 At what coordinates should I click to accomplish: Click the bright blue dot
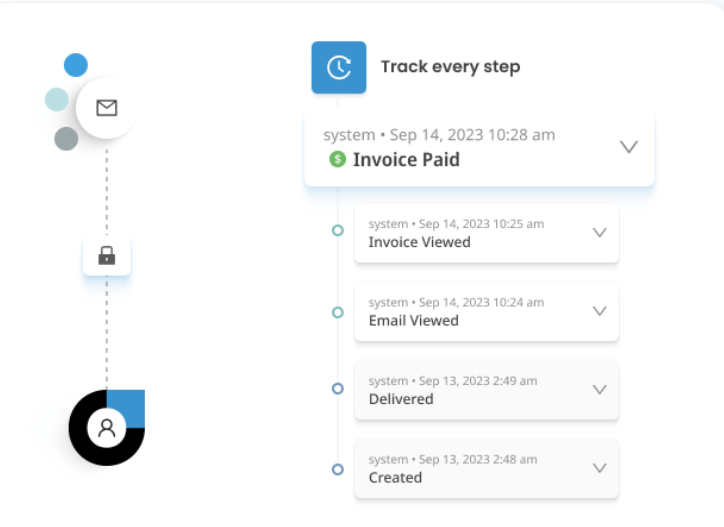coord(76,66)
